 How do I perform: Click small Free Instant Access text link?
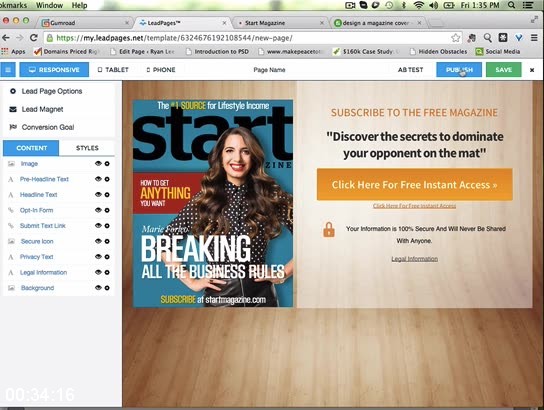point(415,206)
